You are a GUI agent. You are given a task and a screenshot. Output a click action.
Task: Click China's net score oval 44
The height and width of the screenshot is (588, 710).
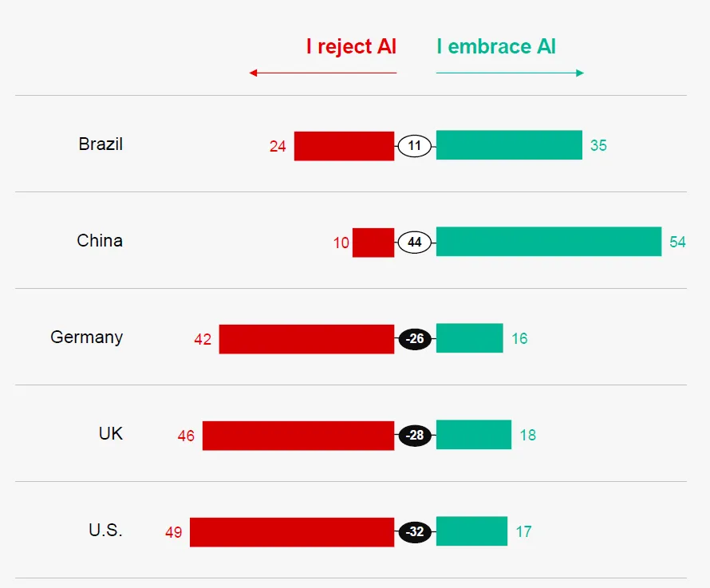pyautogui.click(x=415, y=243)
